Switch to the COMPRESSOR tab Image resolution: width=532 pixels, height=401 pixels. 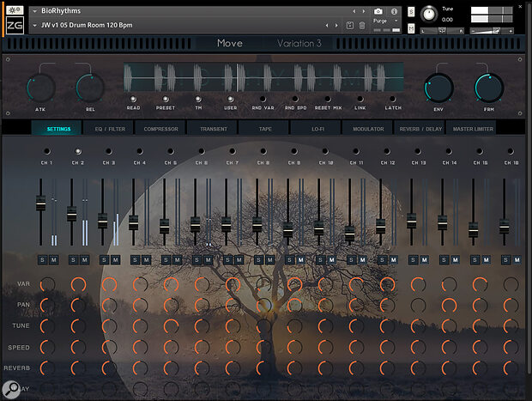click(x=160, y=129)
